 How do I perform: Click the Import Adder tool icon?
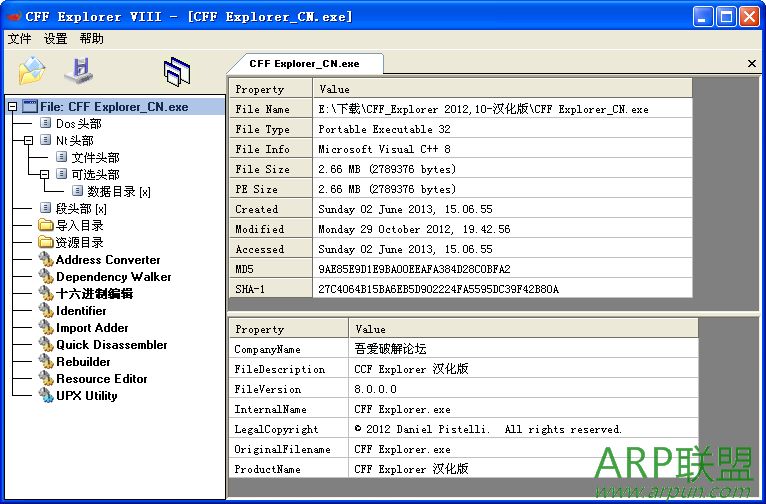[x=46, y=328]
